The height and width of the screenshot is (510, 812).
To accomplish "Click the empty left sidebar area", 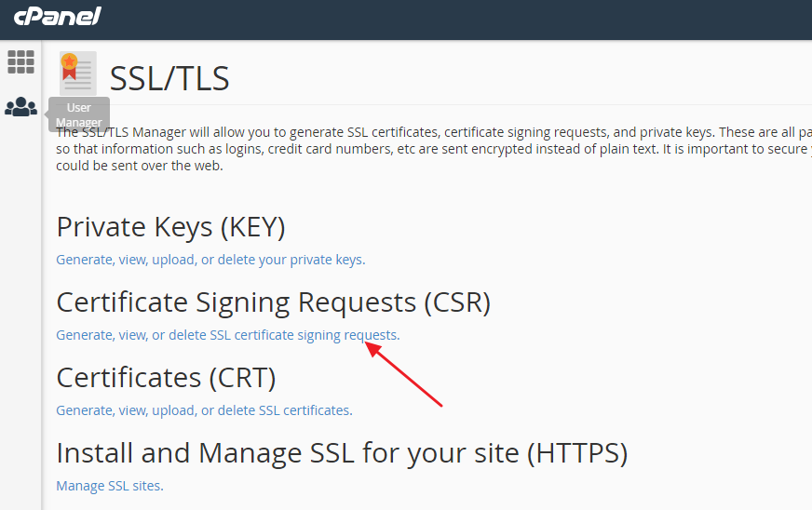I will click(x=20, y=326).
